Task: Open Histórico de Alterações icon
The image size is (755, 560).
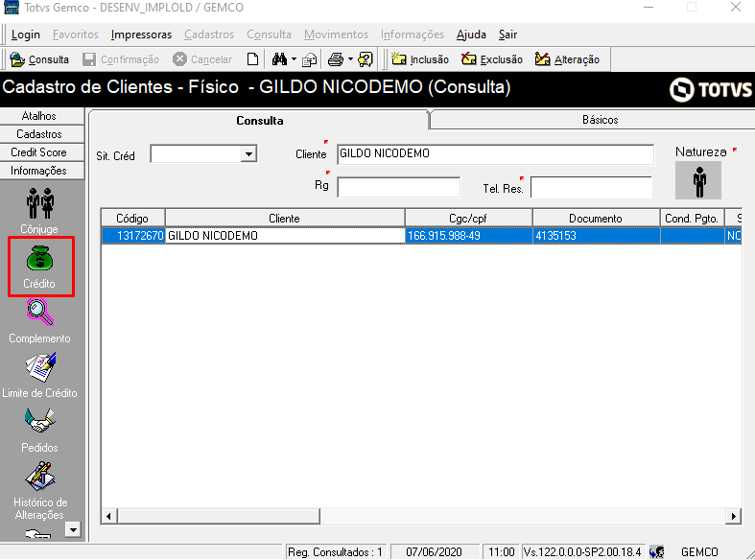Action: click(39, 477)
